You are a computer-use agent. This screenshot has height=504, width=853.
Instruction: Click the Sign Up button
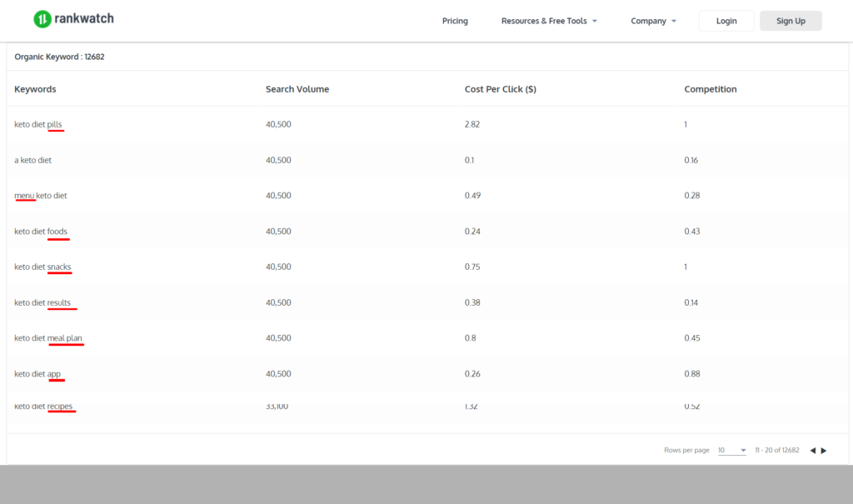click(791, 21)
